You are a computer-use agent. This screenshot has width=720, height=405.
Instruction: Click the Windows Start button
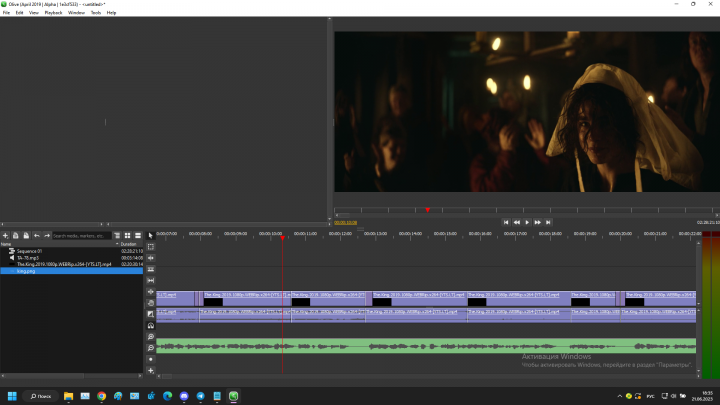[x=12, y=396]
